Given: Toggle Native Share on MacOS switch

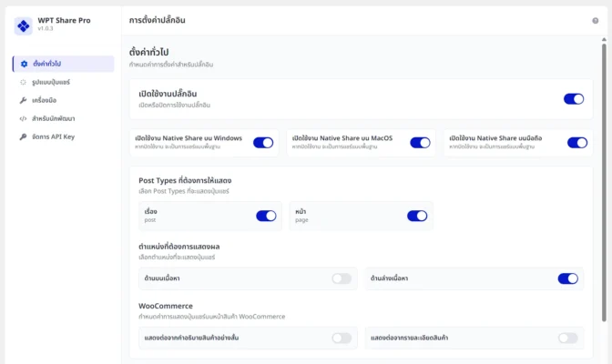Looking at the screenshot, I should pos(420,142).
